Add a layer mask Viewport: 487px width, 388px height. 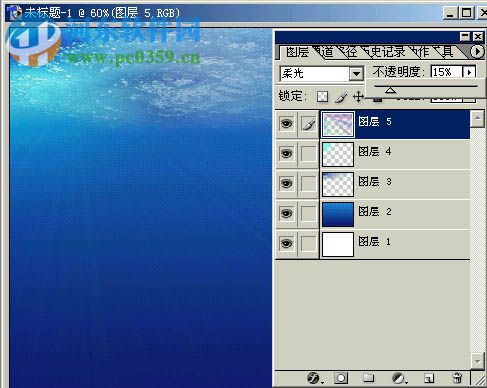(x=341, y=378)
